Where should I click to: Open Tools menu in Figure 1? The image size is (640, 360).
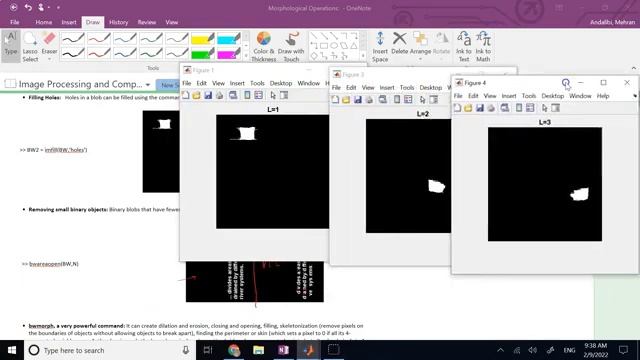pyautogui.click(x=257, y=83)
